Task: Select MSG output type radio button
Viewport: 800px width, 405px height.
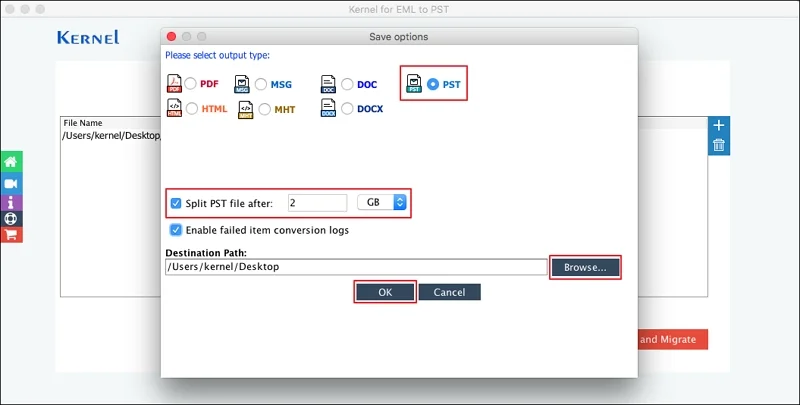Action: tap(261, 84)
